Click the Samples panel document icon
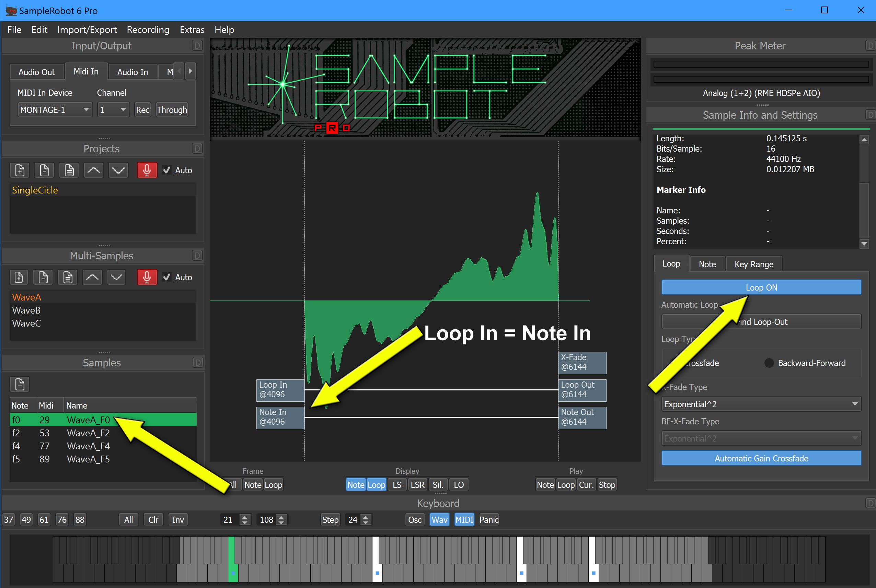876x588 pixels. 20,384
